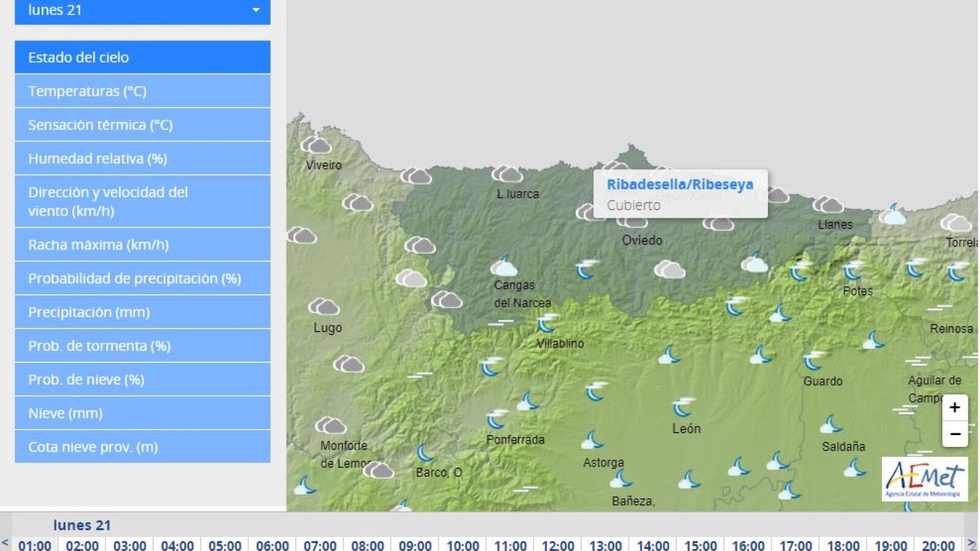Open the lunes 21 day dropdown
This screenshot has width=980, height=551.
[x=143, y=11]
